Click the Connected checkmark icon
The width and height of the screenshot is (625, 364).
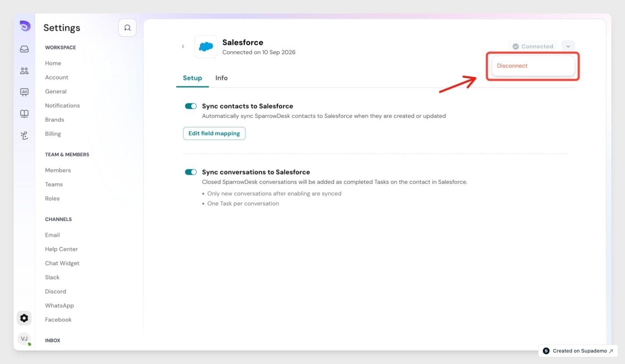pyautogui.click(x=516, y=47)
